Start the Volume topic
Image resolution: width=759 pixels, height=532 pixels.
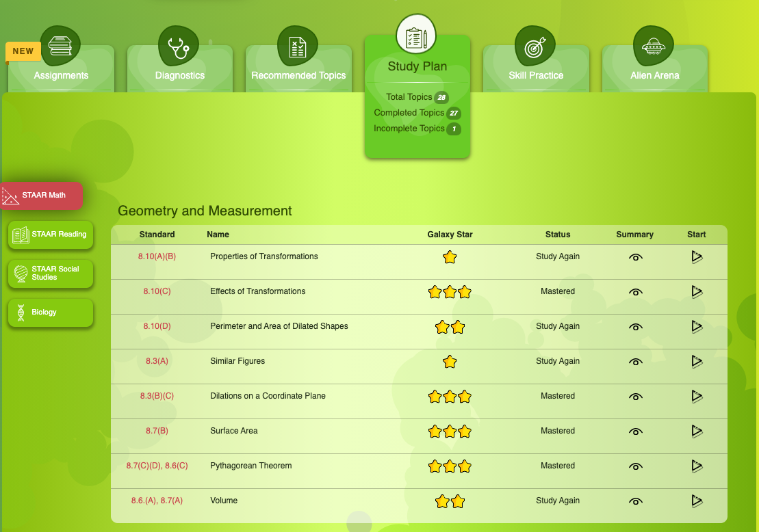click(x=697, y=501)
